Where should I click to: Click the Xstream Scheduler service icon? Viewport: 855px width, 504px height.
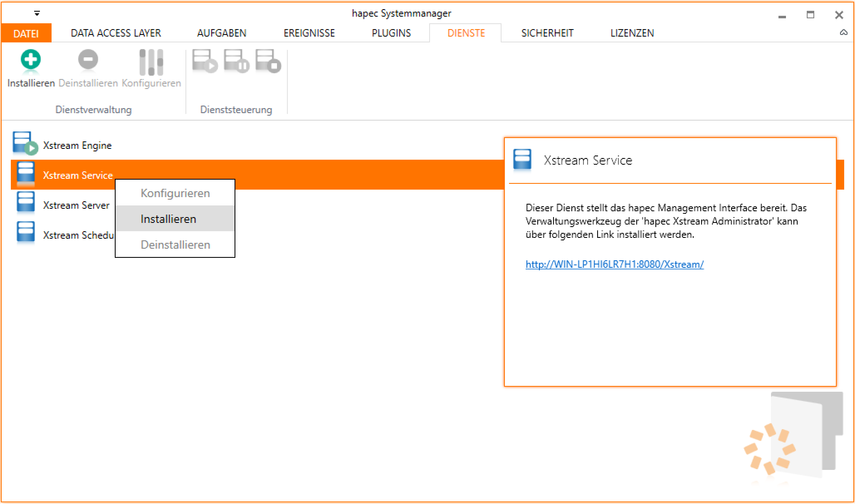pos(25,232)
